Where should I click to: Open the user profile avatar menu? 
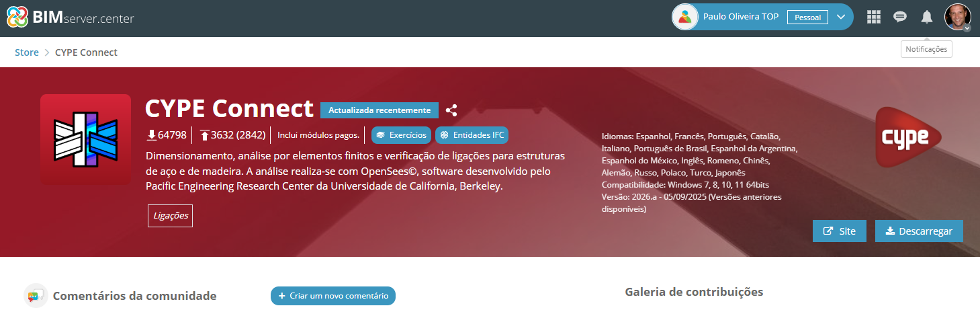point(957,17)
